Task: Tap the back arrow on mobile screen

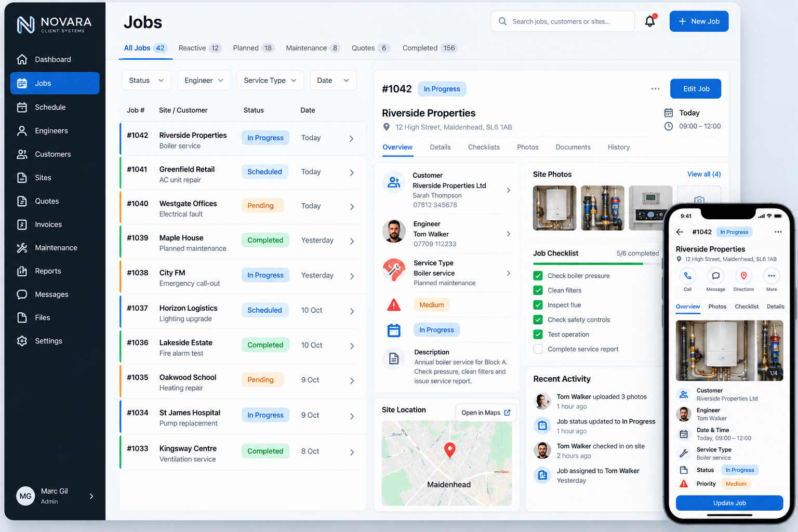Action: click(x=680, y=232)
